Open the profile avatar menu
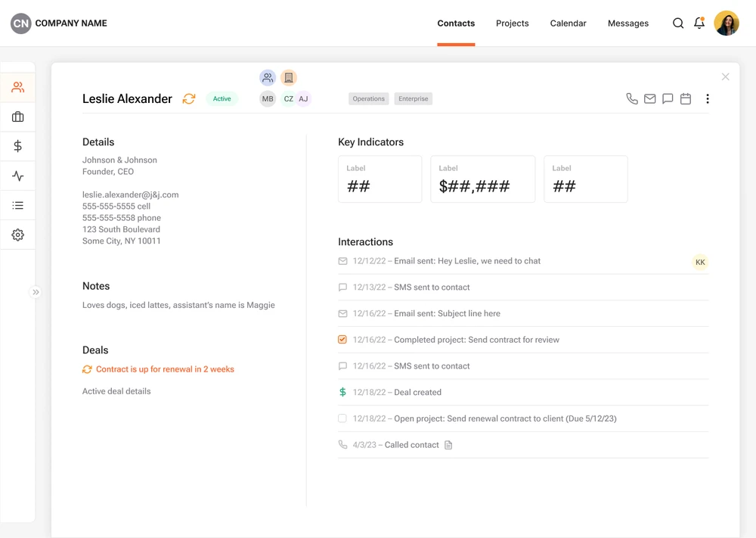 click(x=727, y=23)
